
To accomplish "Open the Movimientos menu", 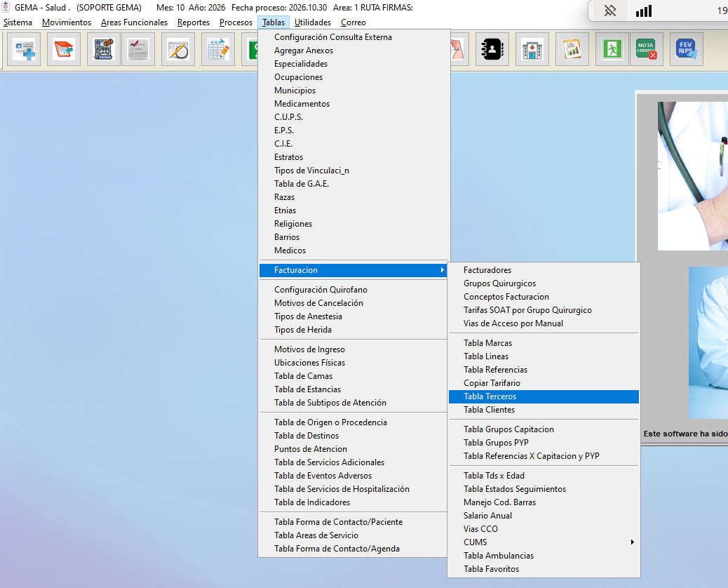I will point(67,22).
